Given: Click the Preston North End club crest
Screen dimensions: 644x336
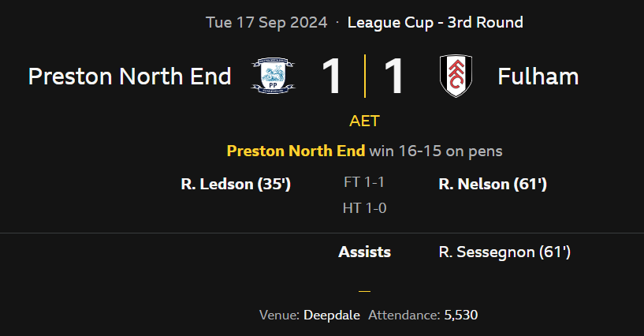Looking at the screenshot, I should click(x=273, y=76).
